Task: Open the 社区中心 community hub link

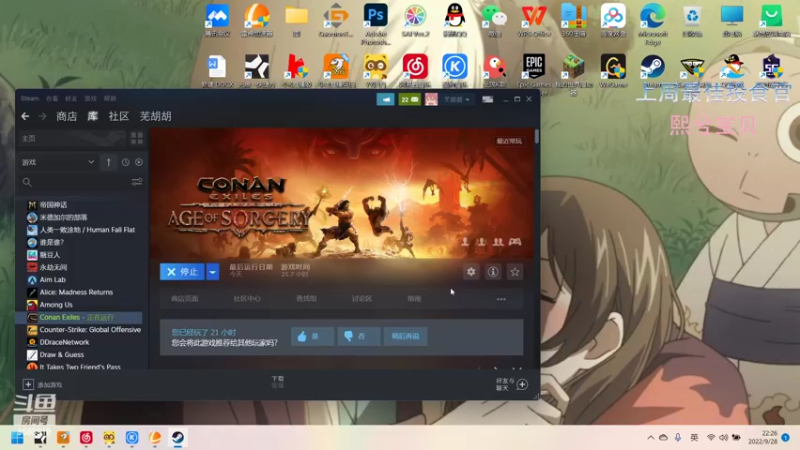Action: click(247, 299)
